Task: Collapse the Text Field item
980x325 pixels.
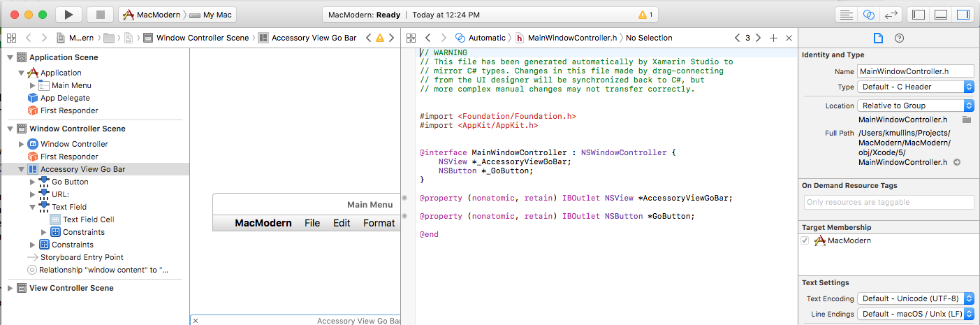Action: [32, 207]
